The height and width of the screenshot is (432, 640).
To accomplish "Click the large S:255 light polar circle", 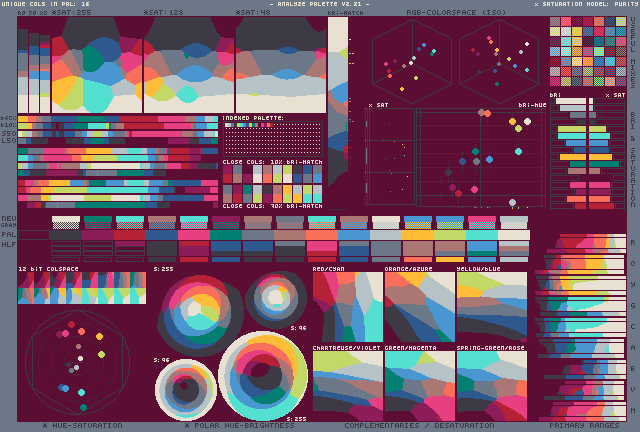I will (263, 376).
